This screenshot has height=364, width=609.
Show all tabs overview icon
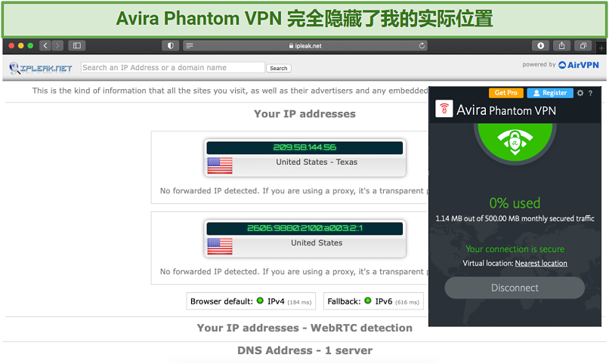coord(583,46)
